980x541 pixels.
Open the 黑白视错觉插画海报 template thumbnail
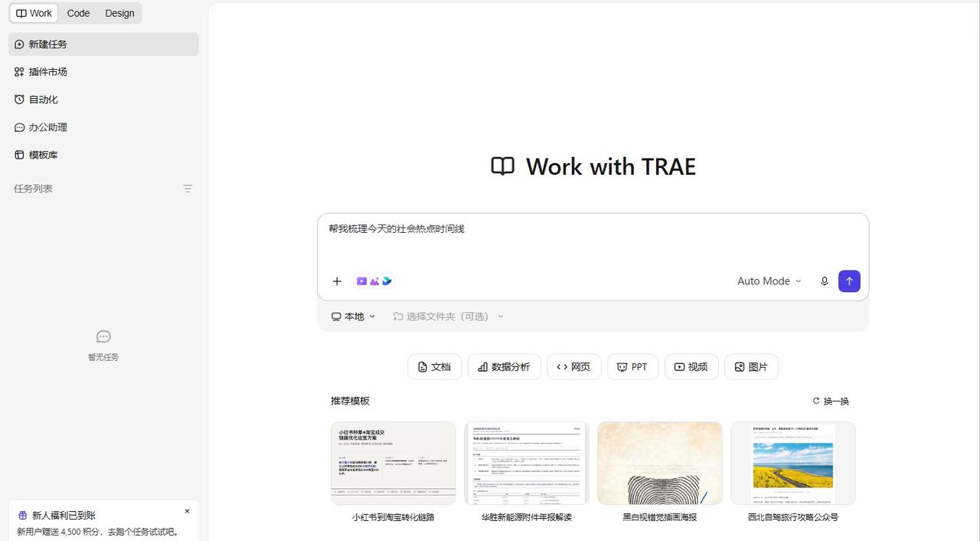coord(659,463)
